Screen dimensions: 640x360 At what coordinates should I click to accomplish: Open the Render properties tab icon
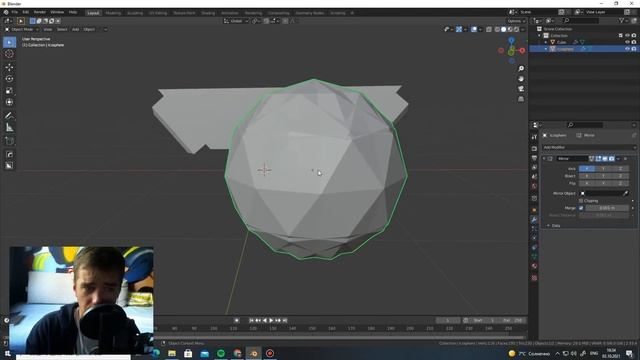tap(534, 149)
